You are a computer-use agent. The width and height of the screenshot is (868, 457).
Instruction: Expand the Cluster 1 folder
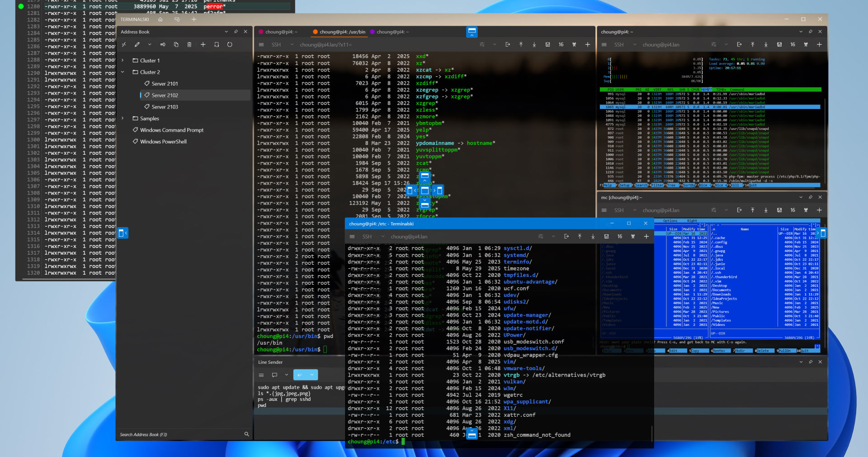(123, 60)
